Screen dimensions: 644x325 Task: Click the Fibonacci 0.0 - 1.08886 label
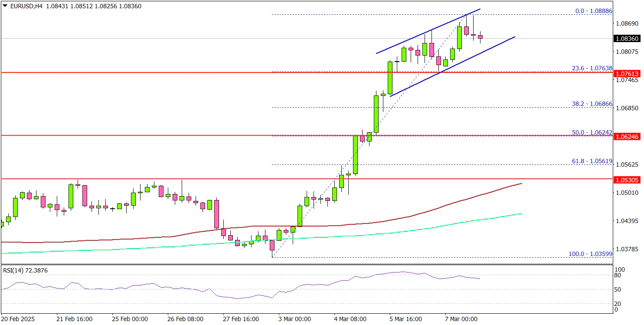point(594,11)
